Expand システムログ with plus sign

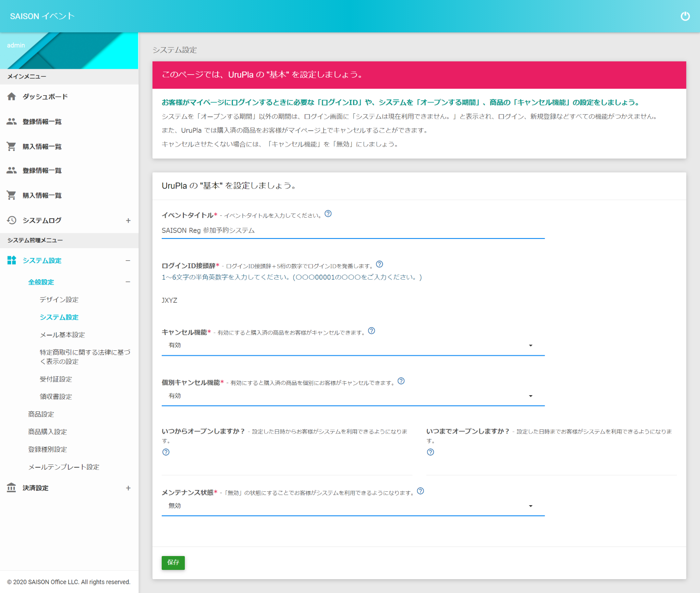(128, 220)
